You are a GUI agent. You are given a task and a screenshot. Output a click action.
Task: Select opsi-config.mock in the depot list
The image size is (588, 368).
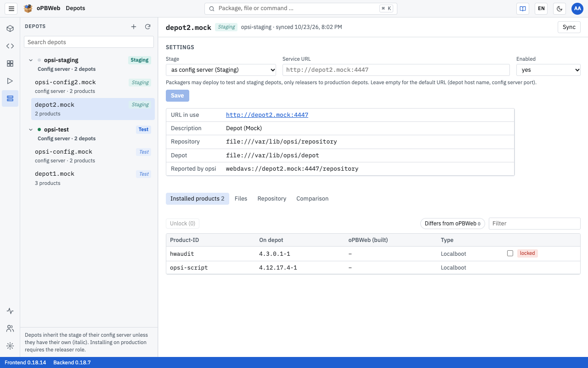point(93,156)
